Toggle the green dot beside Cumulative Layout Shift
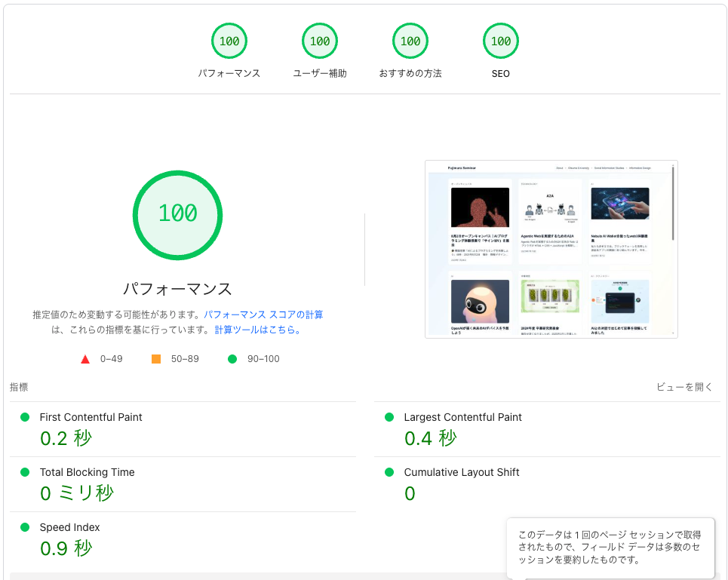728x580 pixels. [389, 472]
